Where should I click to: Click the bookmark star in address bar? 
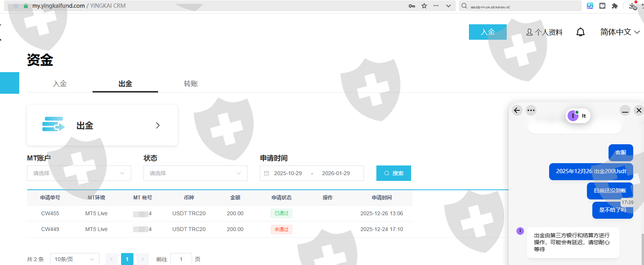coord(424,6)
